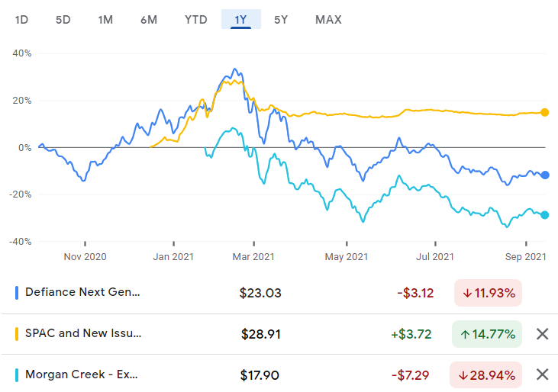Click the red 11.93% change badge
Image resolution: width=558 pixels, height=392 pixels.
coord(489,292)
